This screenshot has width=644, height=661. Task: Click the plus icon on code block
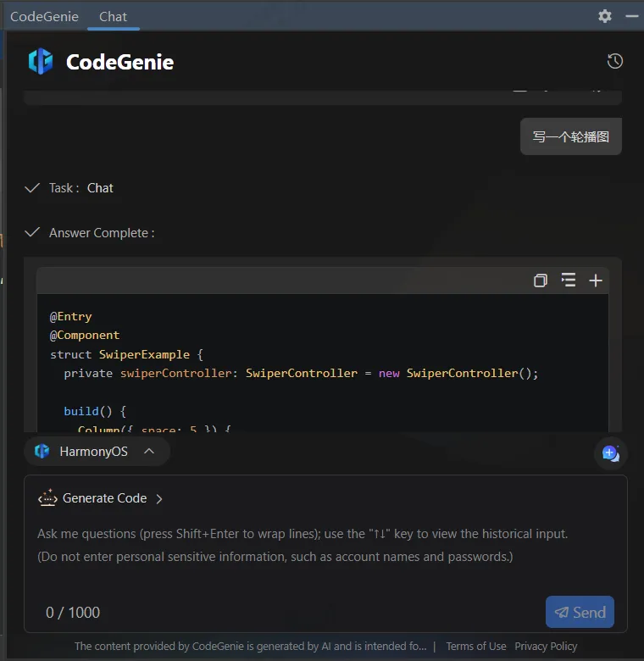click(596, 281)
